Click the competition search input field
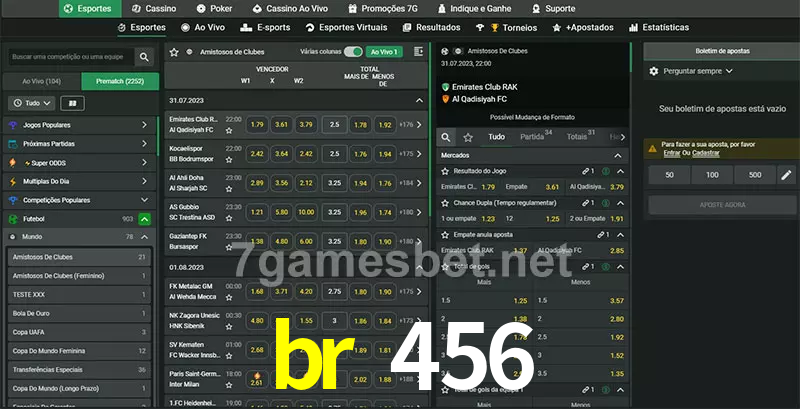Viewport: 800px width, 409px height. pos(71,57)
